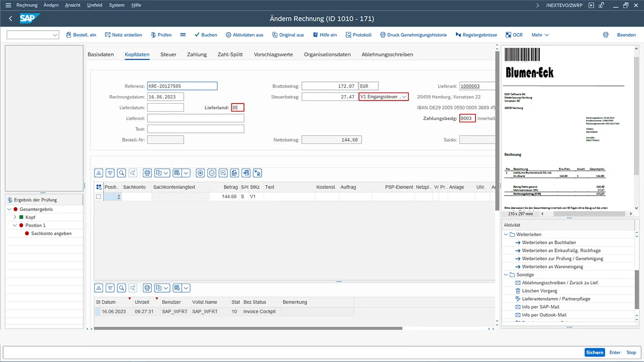Click the Referenz input field
644x362 pixels.
tap(182, 86)
